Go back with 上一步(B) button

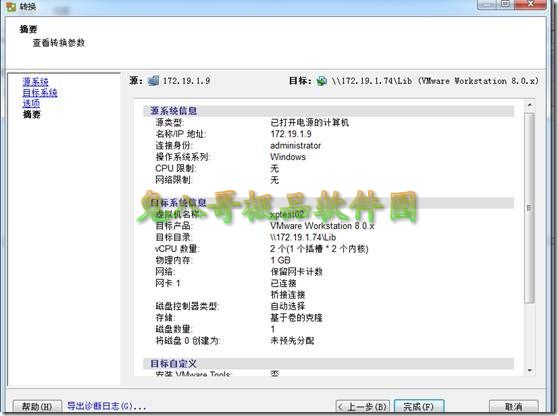363,406
